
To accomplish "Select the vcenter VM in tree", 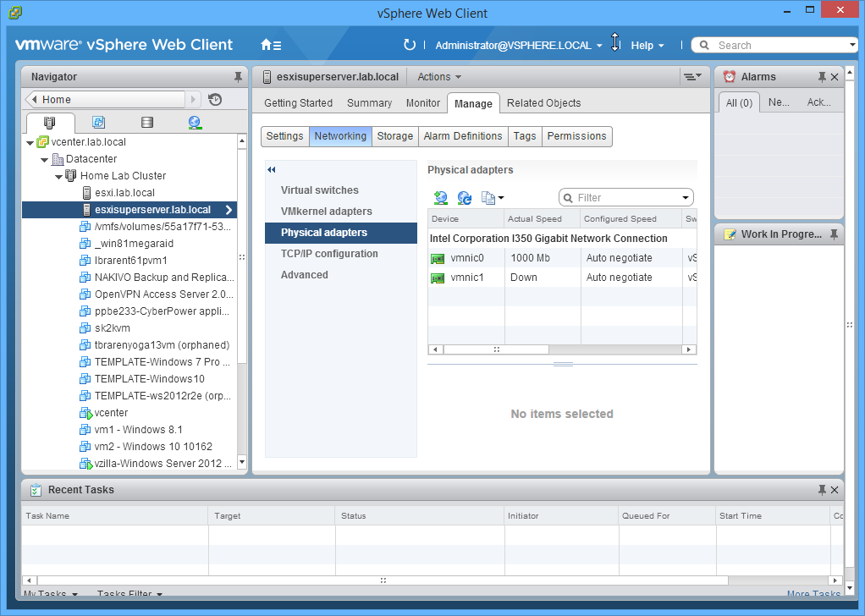I will pyautogui.click(x=111, y=413).
